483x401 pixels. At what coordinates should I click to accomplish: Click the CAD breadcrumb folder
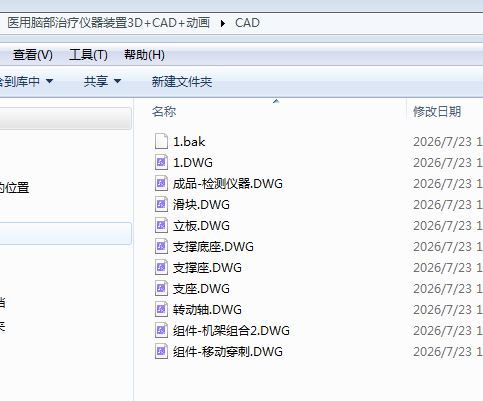(x=247, y=23)
